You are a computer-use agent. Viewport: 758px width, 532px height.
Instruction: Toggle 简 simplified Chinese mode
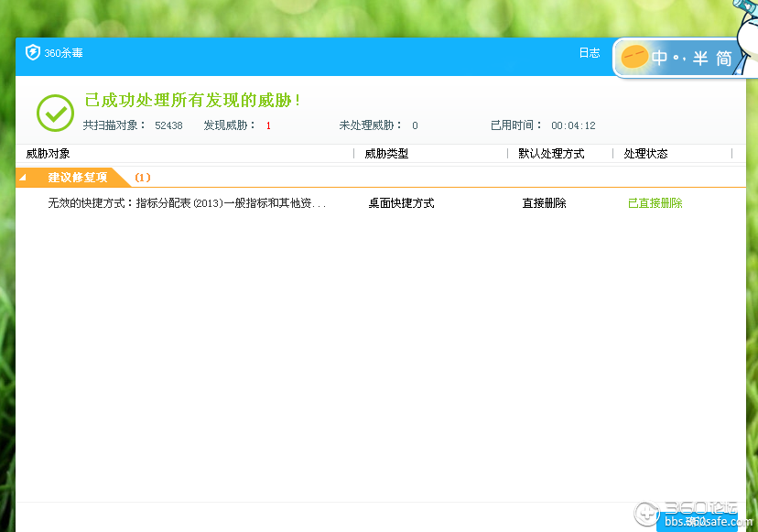(x=722, y=57)
